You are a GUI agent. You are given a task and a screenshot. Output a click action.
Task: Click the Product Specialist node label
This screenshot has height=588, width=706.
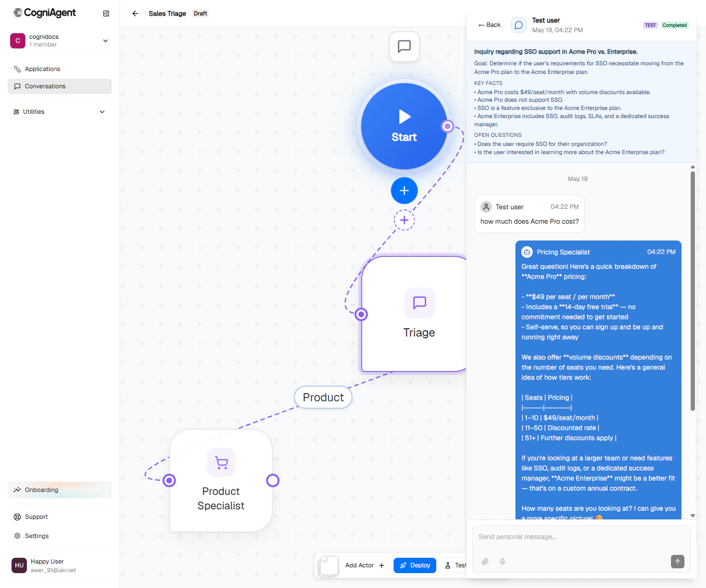pyautogui.click(x=221, y=499)
